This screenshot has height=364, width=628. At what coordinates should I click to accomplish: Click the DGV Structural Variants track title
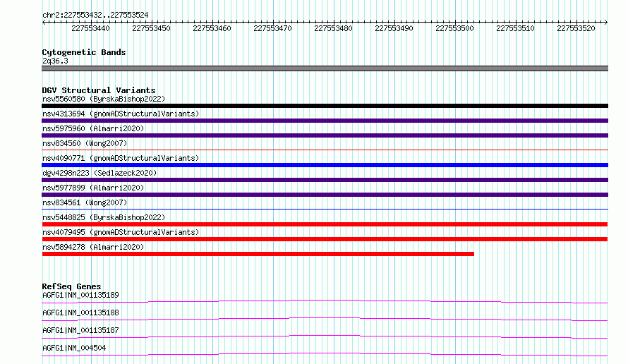click(x=99, y=90)
